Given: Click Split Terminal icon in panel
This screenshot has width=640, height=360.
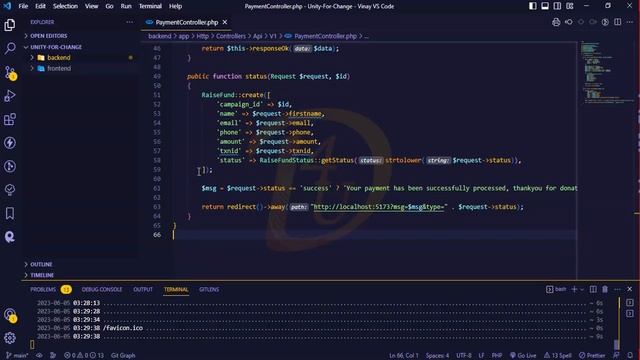Looking at the screenshot, I should click(x=593, y=289).
